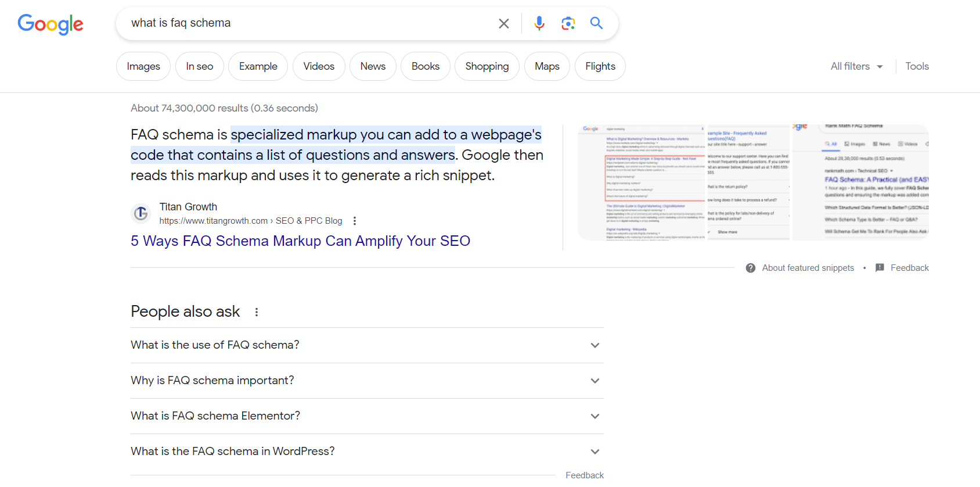Open the Titan Growth site name link

[x=188, y=207]
